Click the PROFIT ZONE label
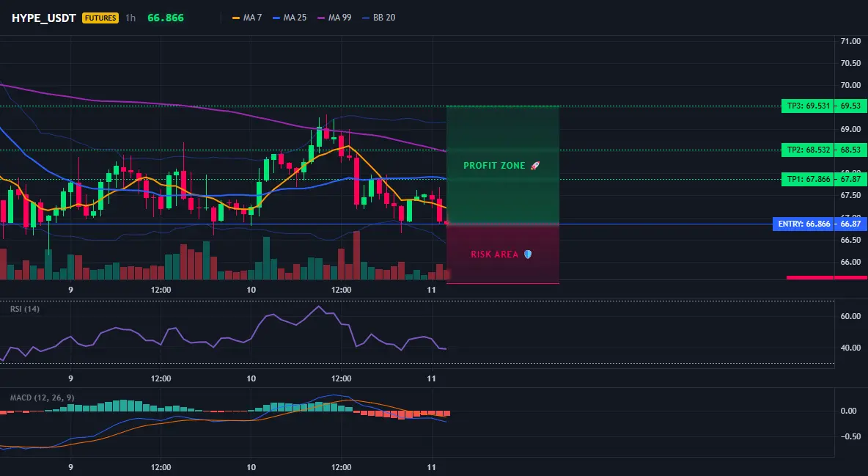The image size is (868, 476). (494, 166)
